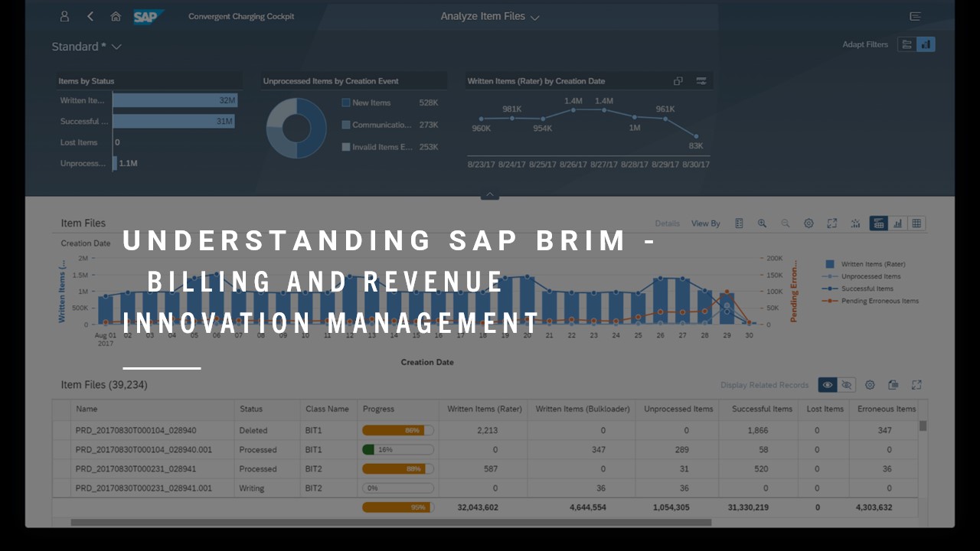Click the export icon in Item Files table toolbar
Screen dimensions: 980x551
(893, 385)
